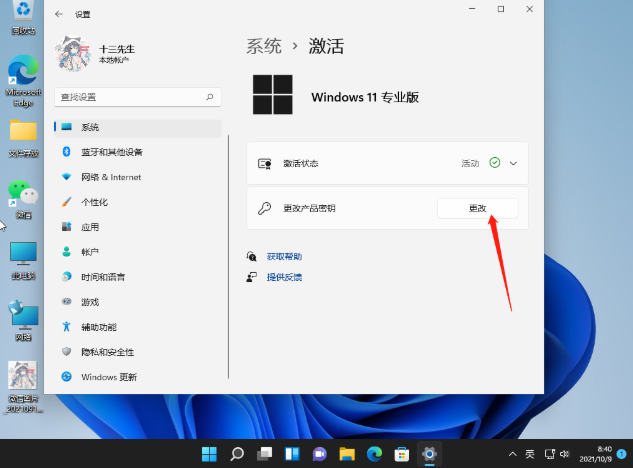Click the Give feedback link
Image resolution: width=633 pixels, height=468 pixels.
tap(284, 277)
